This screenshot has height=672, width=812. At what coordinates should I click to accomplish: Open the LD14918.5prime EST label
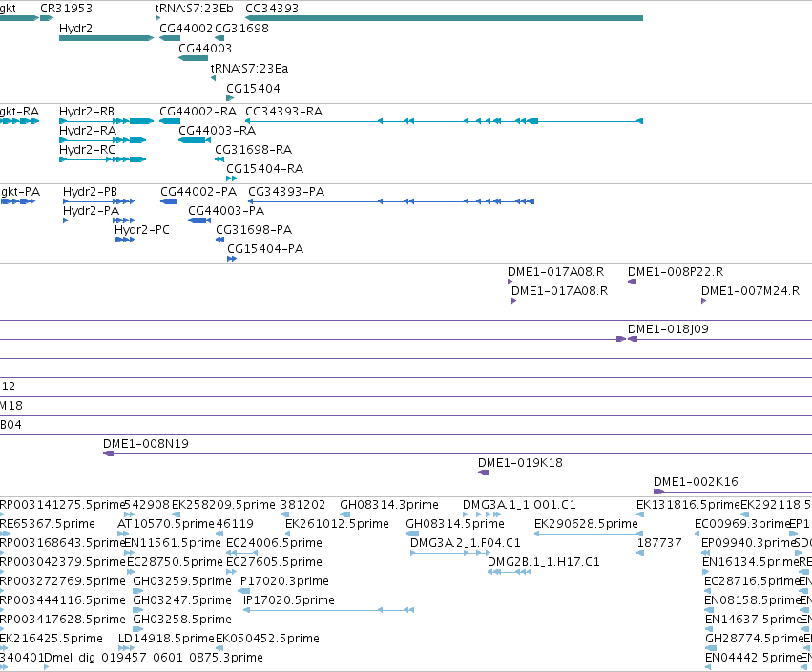166,639
